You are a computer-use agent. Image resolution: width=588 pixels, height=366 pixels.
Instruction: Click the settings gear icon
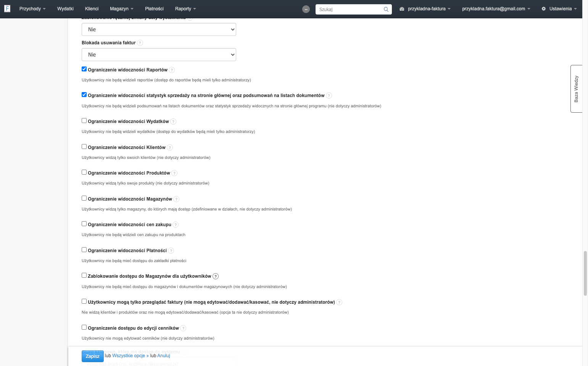click(544, 9)
